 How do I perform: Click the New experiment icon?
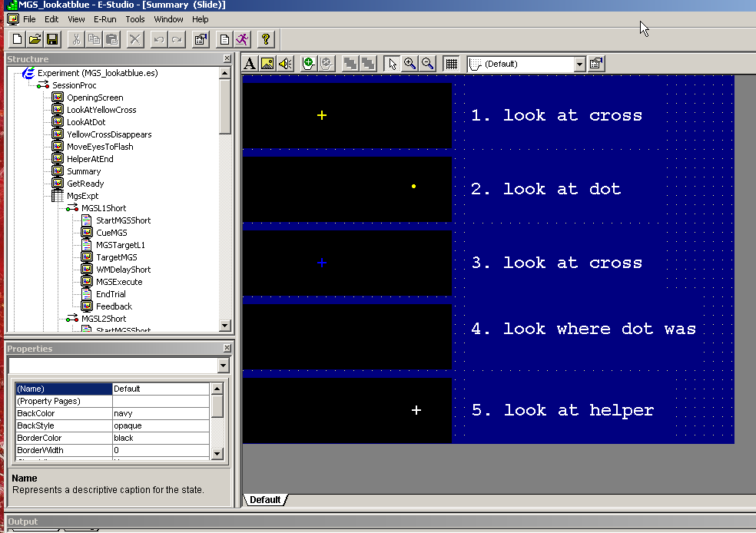[x=17, y=39]
